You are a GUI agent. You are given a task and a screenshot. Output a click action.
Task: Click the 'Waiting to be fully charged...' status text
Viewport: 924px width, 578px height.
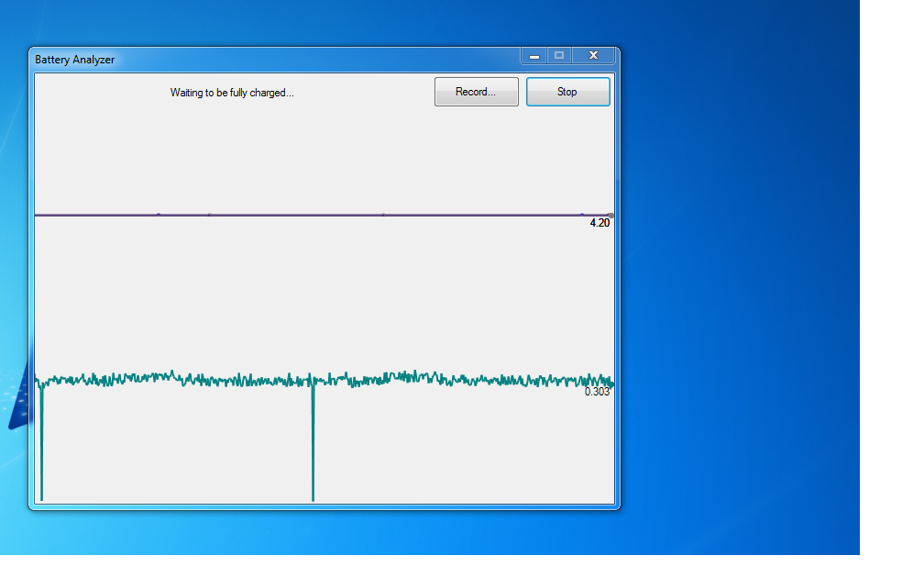(232, 93)
